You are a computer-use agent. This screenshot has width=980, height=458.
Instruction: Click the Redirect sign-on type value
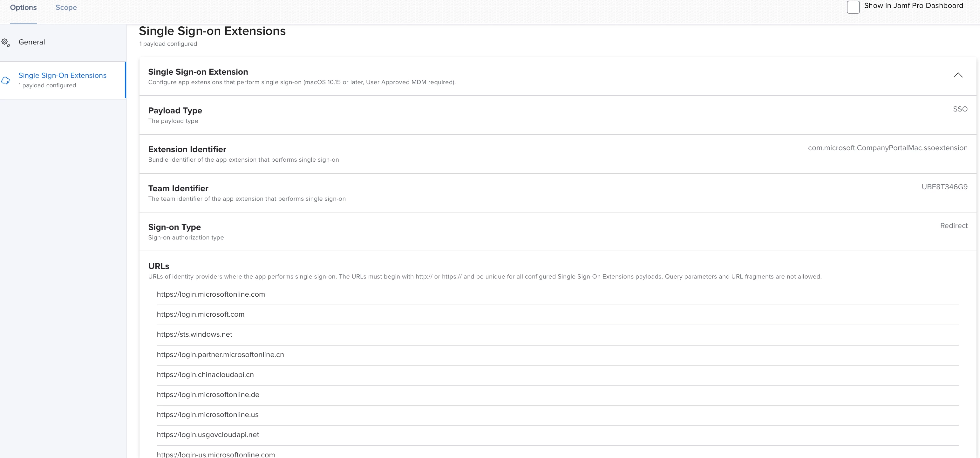pyautogui.click(x=954, y=226)
